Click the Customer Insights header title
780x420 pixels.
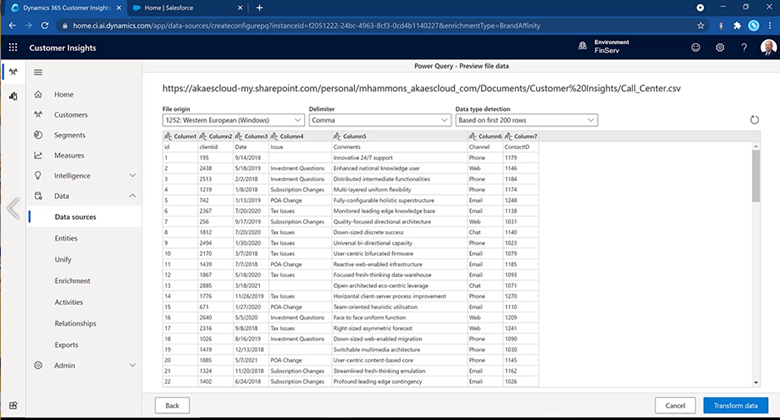click(x=63, y=48)
